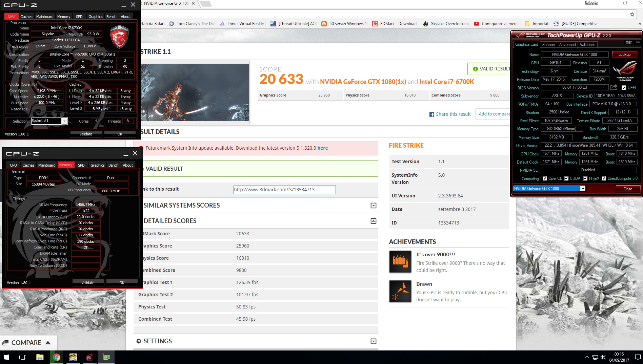643x364 pixels.
Task: Click the It's over 9000 achievement icon
Action: pos(400,262)
